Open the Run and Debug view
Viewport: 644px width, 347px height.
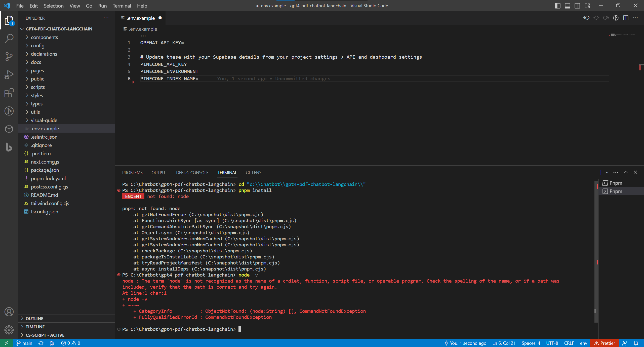point(9,74)
